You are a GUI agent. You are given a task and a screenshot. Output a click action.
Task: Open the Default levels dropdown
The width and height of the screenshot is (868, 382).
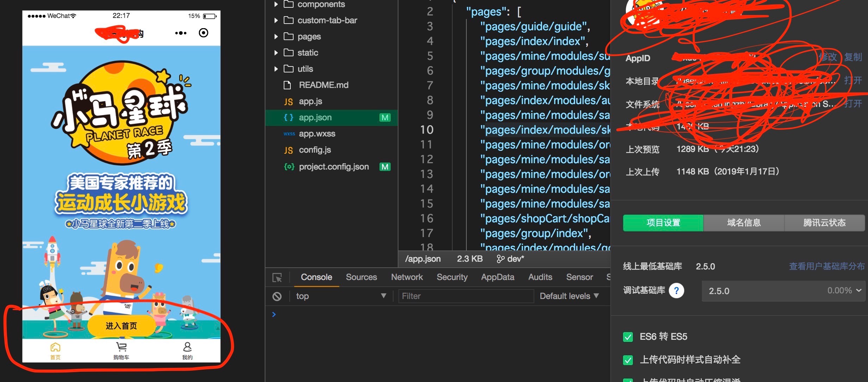[x=569, y=296]
